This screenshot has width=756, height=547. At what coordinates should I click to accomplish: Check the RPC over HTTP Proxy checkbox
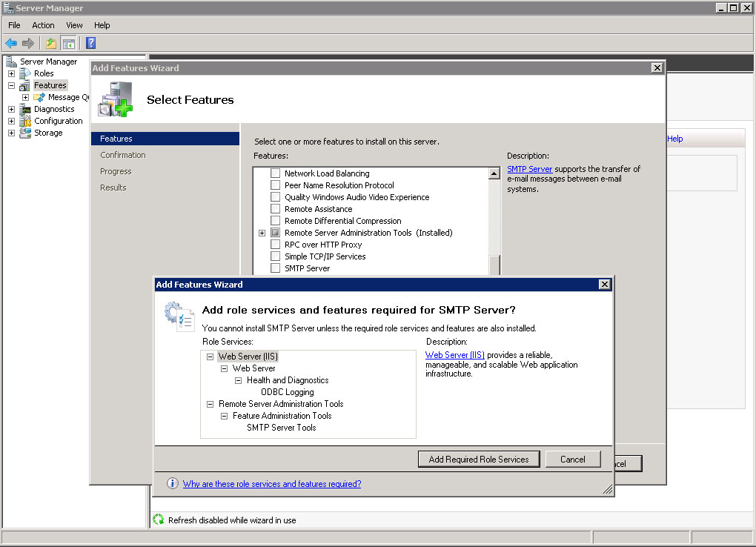tap(275, 245)
